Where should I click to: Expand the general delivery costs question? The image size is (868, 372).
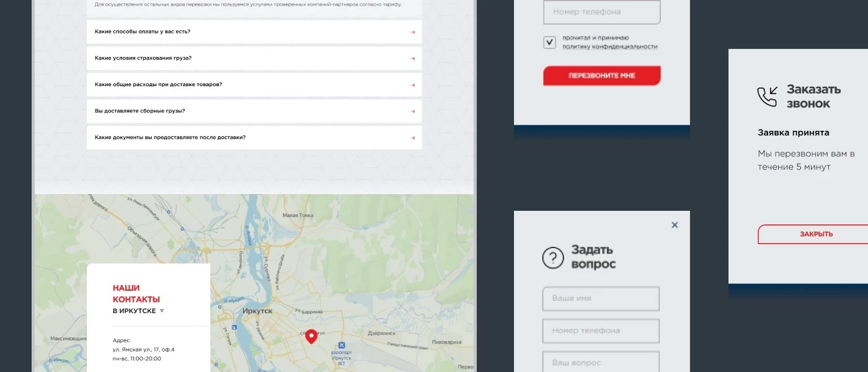pos(254,85)
